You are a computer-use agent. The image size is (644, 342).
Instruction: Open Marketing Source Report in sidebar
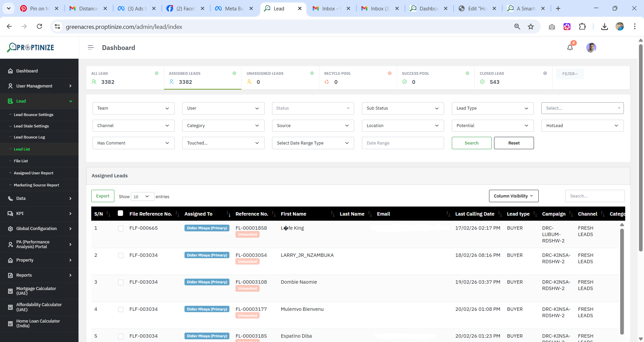pos(36,185)
